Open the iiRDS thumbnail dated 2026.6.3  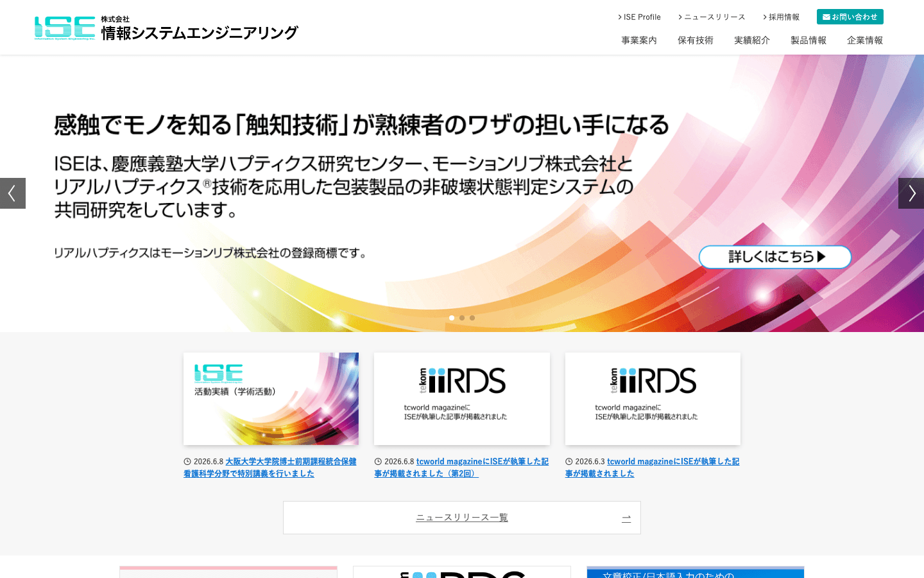click(x=653, y=399)
